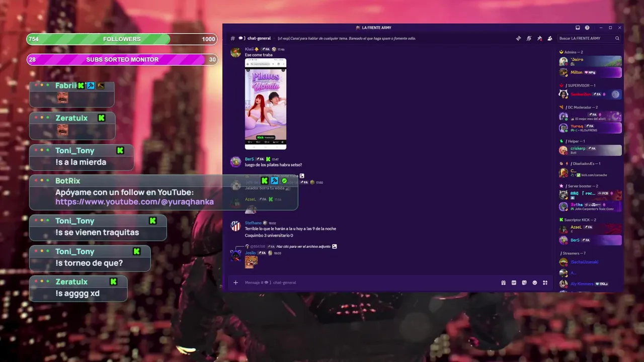
Task: Click 'Haz clic para ver el archivo adjunto'
Action: pos(303,246)
